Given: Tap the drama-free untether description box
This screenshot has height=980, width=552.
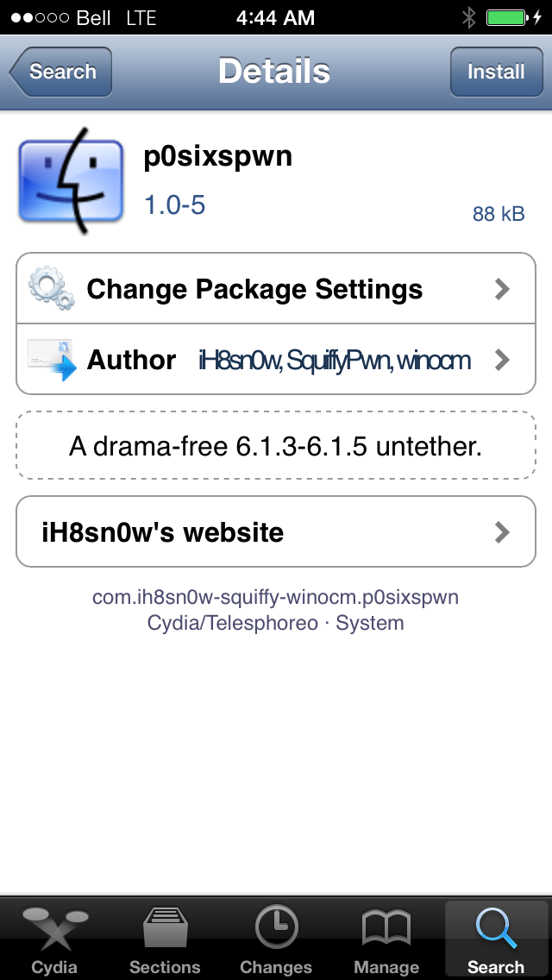Looking at the screenshot, I should pyautogui.click(x=275, y=446).
